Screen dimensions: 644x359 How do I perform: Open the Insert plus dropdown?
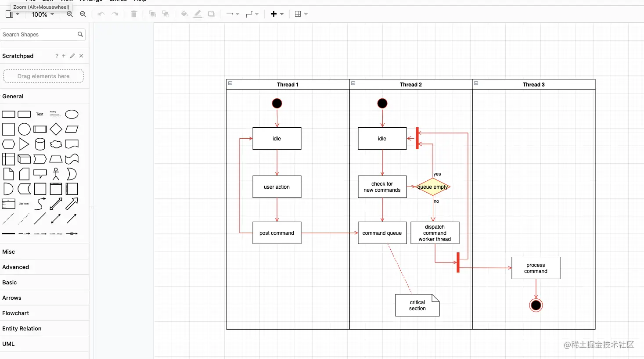277,14
